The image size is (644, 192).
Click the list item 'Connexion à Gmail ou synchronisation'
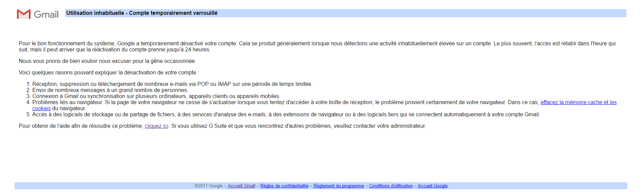pyautogui.click(x=156, y=96)
